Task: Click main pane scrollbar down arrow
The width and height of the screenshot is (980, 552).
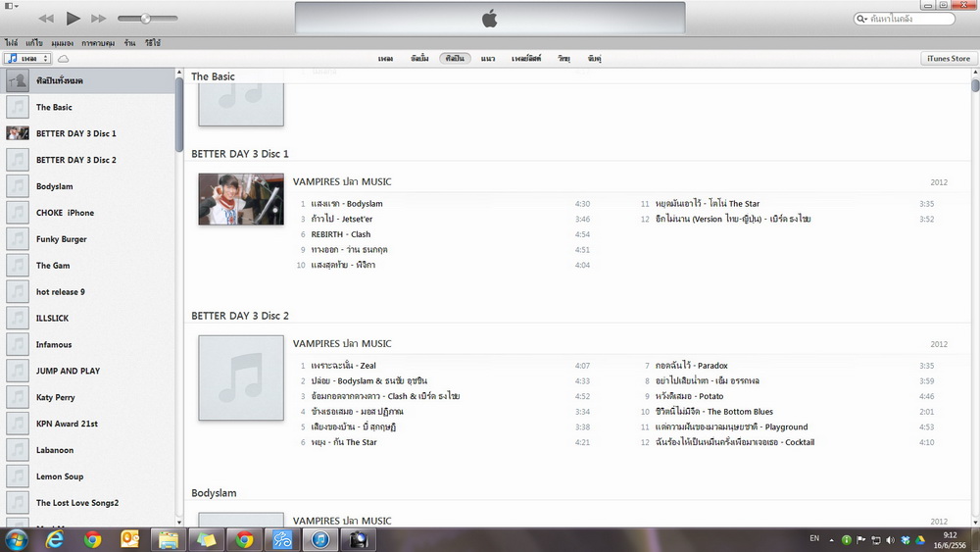Action: (x=975, y=522)
